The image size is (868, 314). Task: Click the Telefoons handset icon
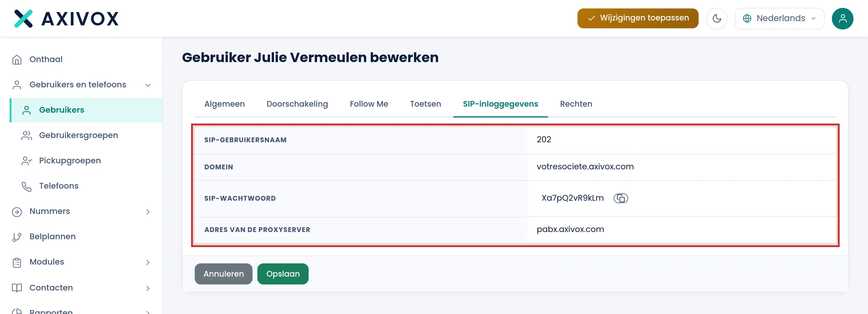[x=27, y=186]
